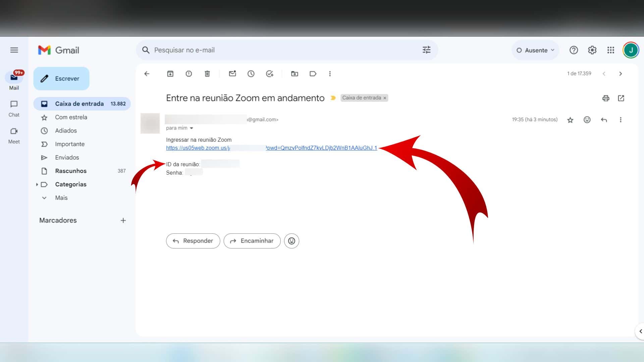The height and width of the screenshot is (362, 644).
Task: Open the Zoom meeting link
Action: coord(321,148)
